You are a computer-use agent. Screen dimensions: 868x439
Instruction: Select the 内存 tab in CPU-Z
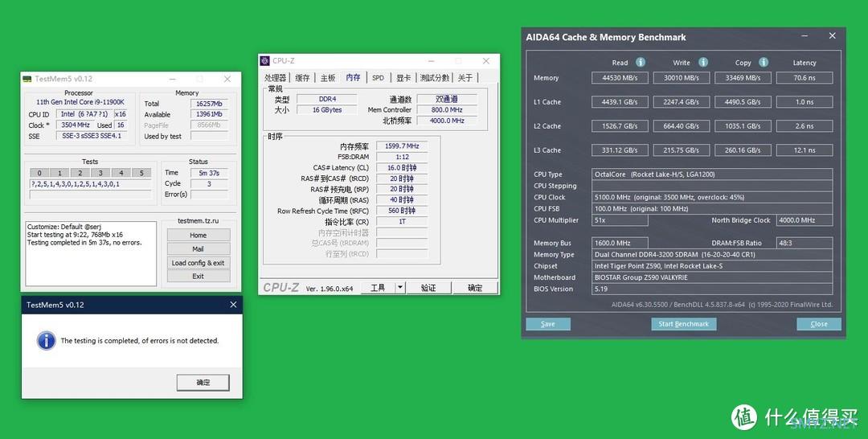coord(353,77)
